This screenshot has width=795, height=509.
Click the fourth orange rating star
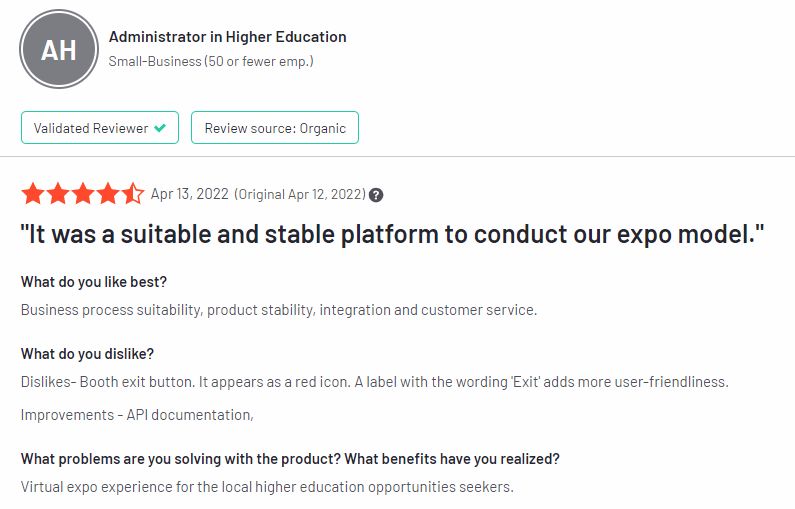[x=107, y=194]
